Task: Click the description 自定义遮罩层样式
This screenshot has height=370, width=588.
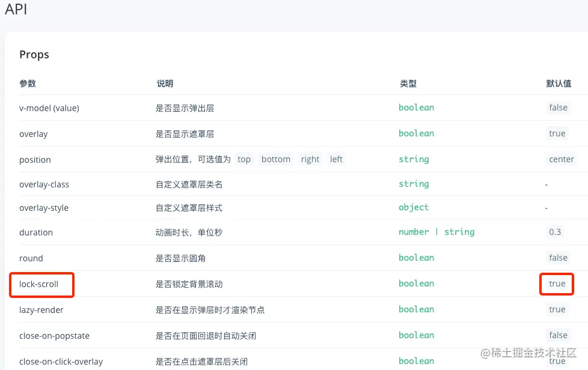Action: [189, 208]
